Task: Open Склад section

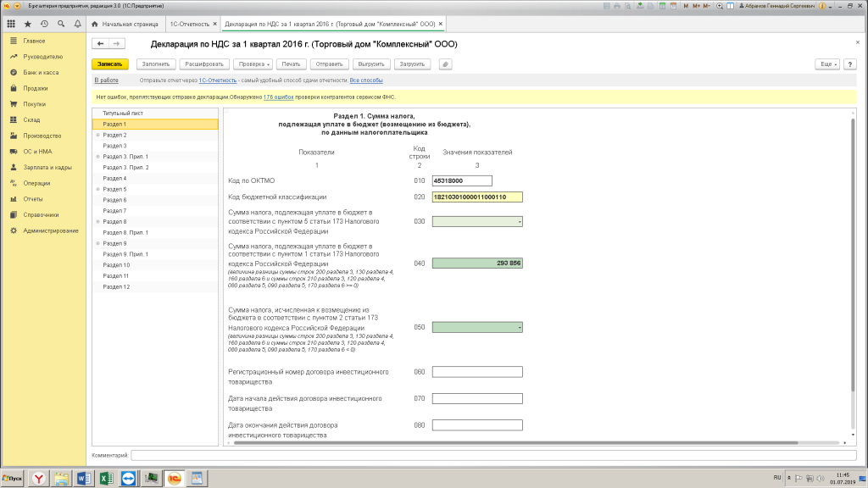Action: pos(31,120)
